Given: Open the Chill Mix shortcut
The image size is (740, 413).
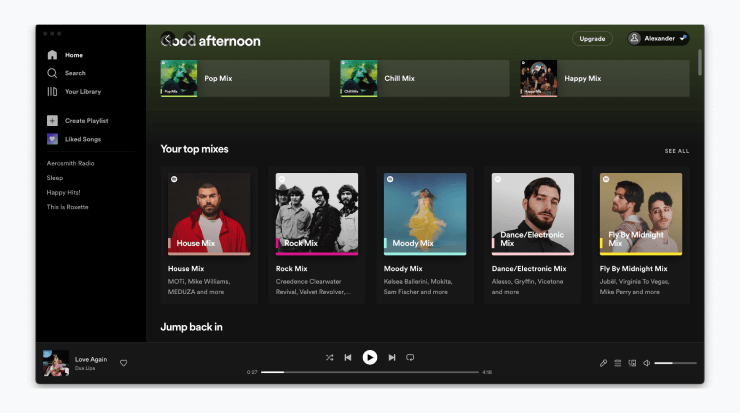Looking at the screenshot, I should pos(425,78).
